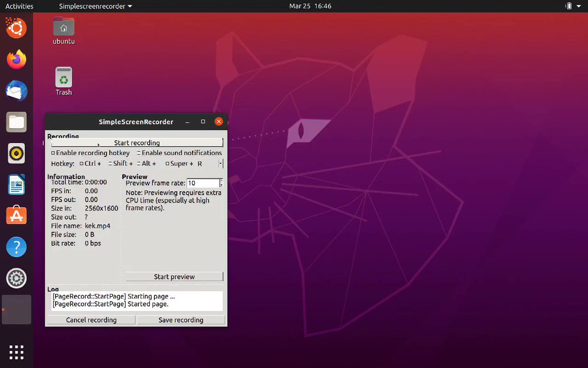Toggle Shift + hotkey modifier checkbox
This screenshot has height=368, width=588.
pyautogui.click(x=121, y=163)
